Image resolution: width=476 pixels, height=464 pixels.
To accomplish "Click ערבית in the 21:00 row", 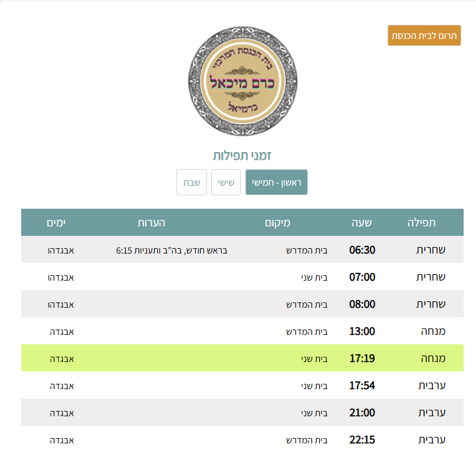I will [x=432, y=413].
